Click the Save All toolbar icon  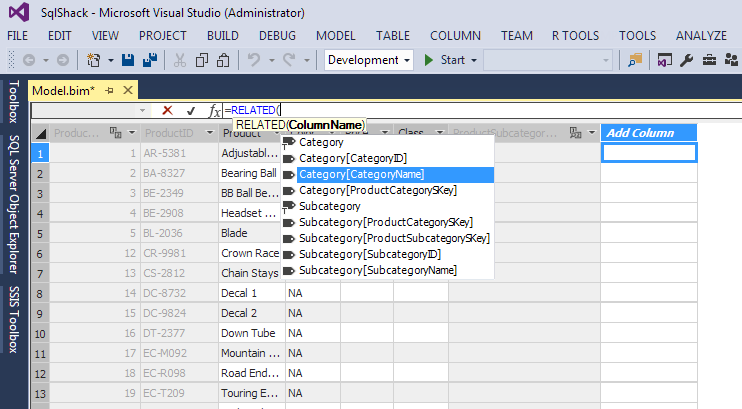pos(150,60)
